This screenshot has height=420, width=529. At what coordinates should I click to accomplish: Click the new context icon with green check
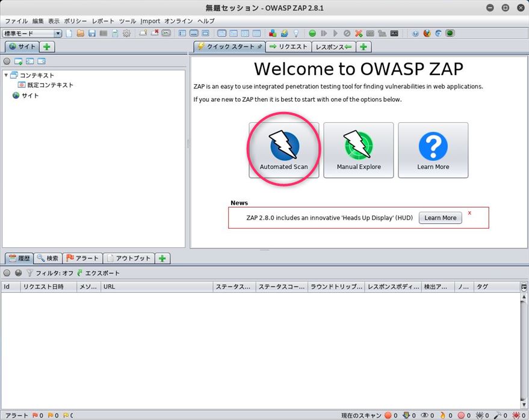[18, 61]
